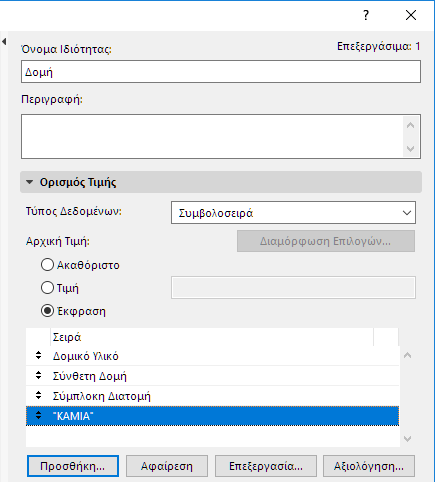
Task: Select the Έκφραση radio button
Action: (x=47, y=311)
